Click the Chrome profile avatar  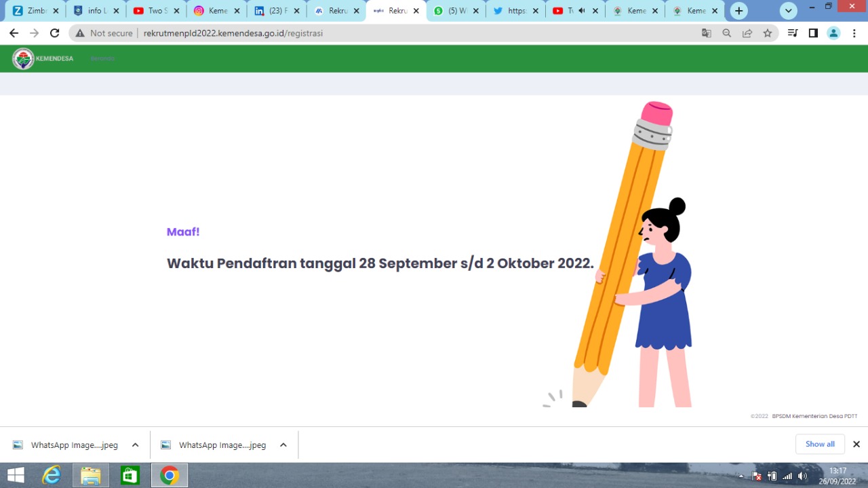(833, 33)
